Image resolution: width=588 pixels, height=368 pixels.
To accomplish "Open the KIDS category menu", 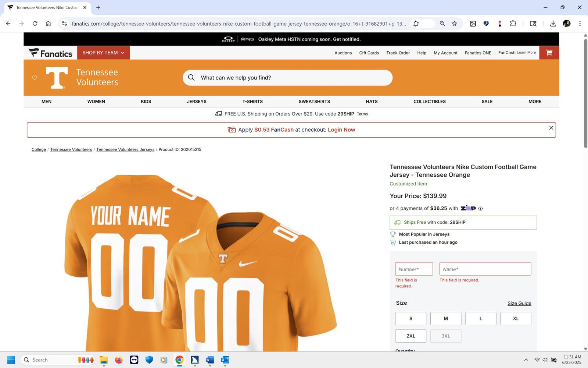I will click(x=146, y=102).
